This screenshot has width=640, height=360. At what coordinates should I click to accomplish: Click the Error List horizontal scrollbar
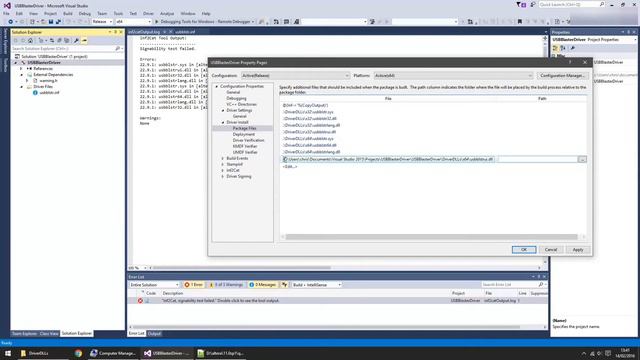pos(326,327)
